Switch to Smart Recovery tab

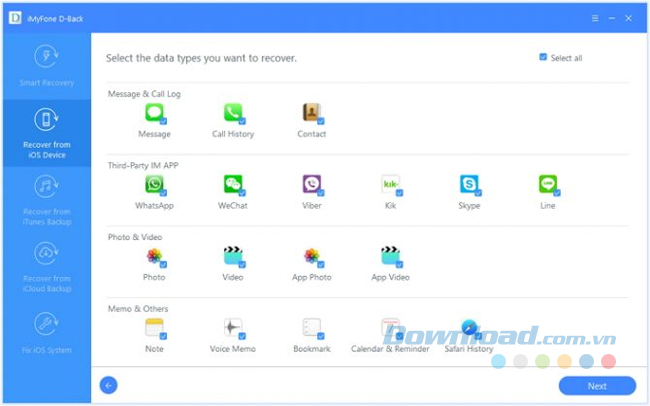47,66
